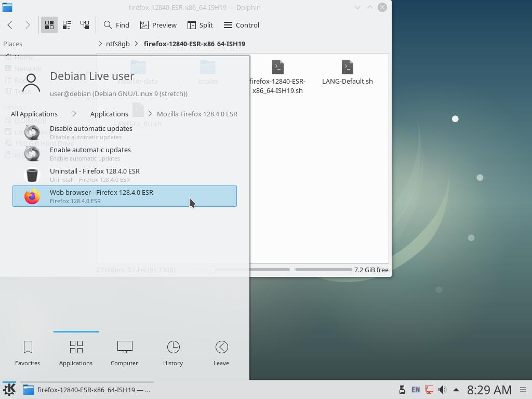Switch Dolphin to compact view mode
Screen dimensions: 532x399
coord(67,25)
